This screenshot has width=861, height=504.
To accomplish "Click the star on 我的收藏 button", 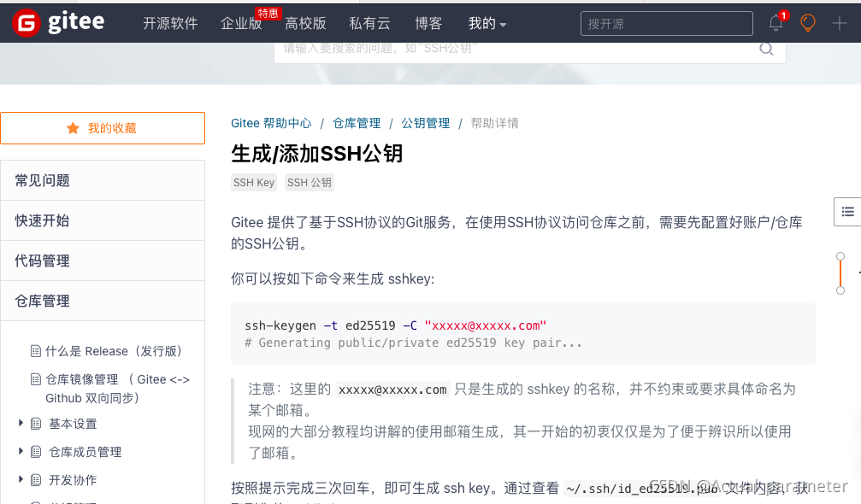I will coord(73,128).
